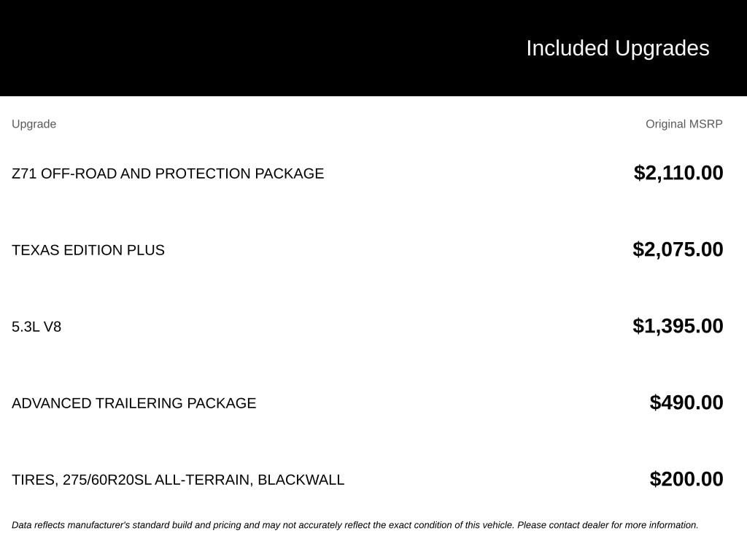Click the $1,395.00 price

(678, 326)
